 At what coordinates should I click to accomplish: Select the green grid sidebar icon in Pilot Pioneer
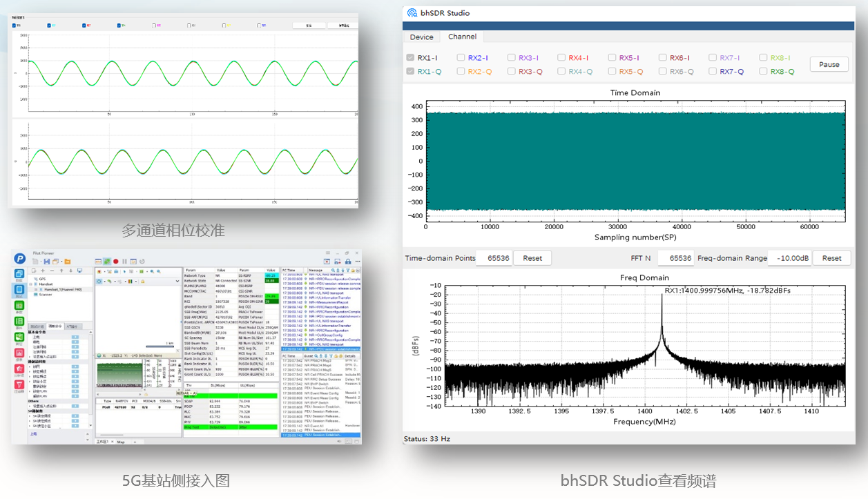click(x=19, y=305)
